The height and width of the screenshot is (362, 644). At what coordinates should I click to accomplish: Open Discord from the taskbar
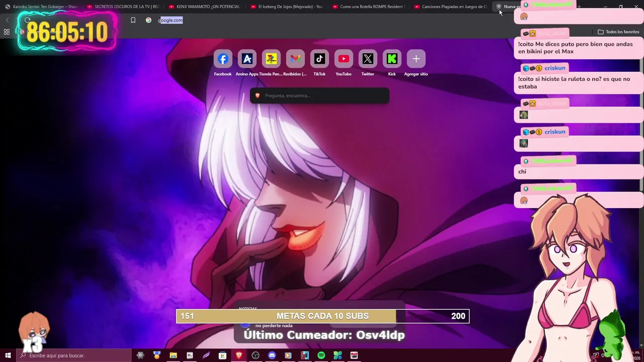tap(272, 355)
